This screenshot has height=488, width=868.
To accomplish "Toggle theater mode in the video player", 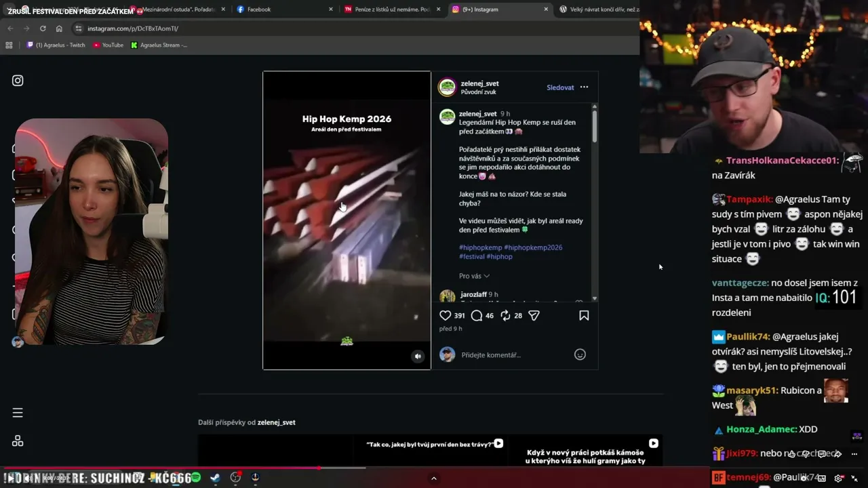I will point(822,478).
